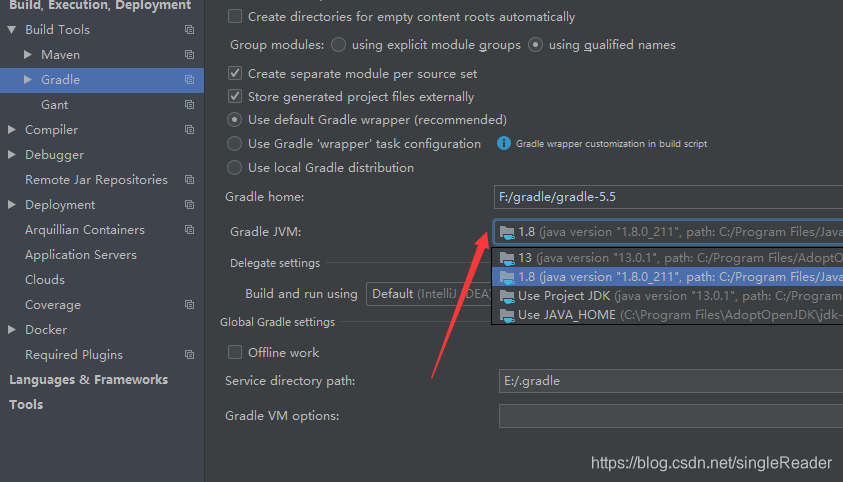Click the Gradle home path field
This screenshot has height=482, width=843.
[668, 197]
